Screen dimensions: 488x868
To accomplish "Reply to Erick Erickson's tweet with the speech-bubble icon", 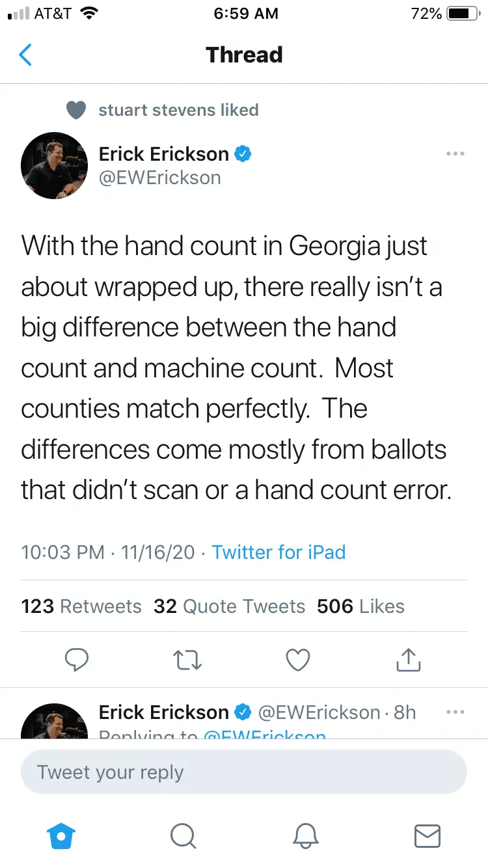I will (77, 660).
